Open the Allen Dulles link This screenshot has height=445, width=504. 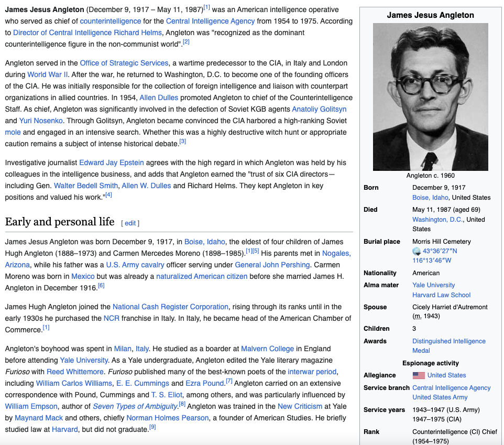pos(159,97)
